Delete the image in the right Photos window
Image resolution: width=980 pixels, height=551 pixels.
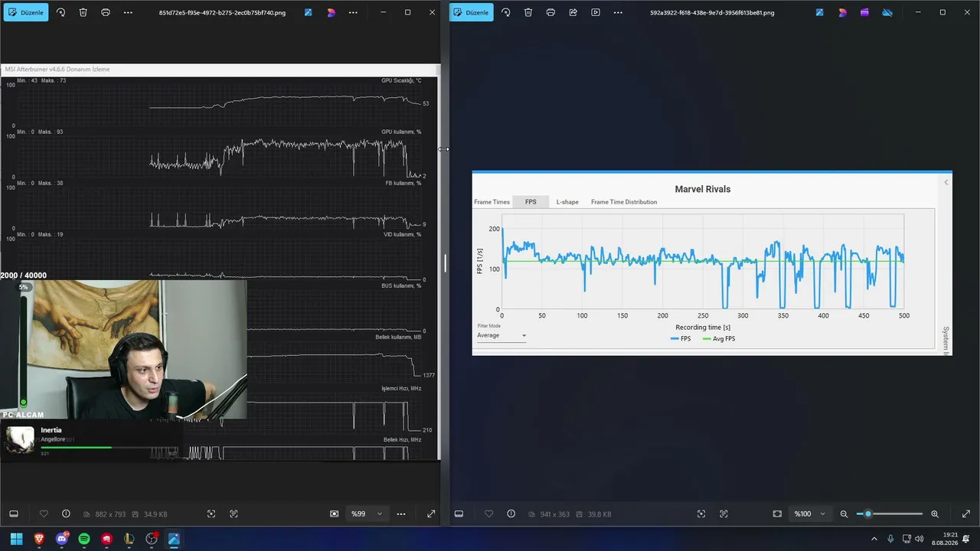pyautogui.click(x=528, y=12)
